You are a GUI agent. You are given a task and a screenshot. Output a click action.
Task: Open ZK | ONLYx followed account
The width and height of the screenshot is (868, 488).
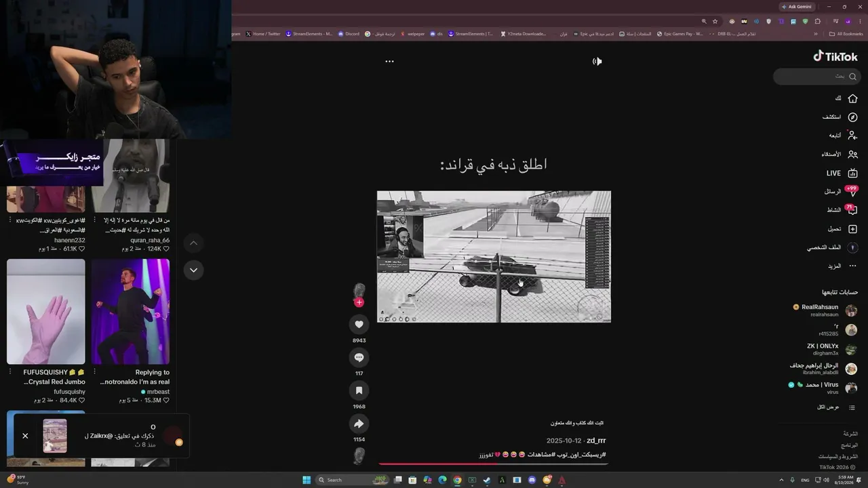tap(831, 349)
